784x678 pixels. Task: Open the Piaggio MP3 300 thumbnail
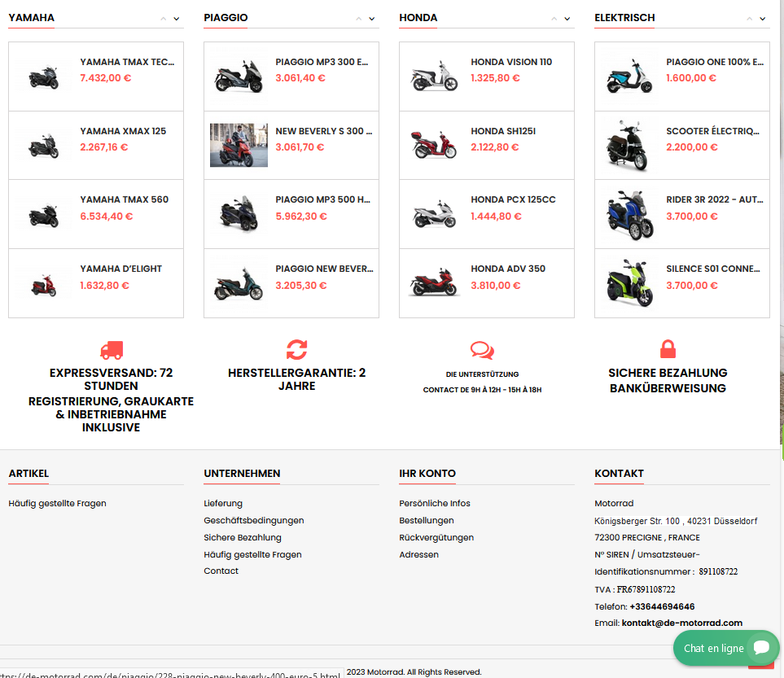coord(239,77)
